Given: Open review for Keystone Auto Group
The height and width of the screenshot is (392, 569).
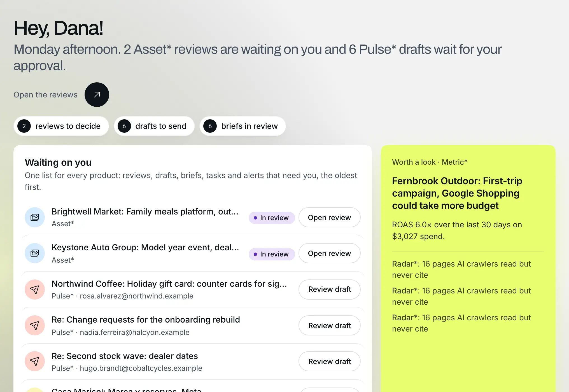Looking at the screenshot, I should [329, 253].
